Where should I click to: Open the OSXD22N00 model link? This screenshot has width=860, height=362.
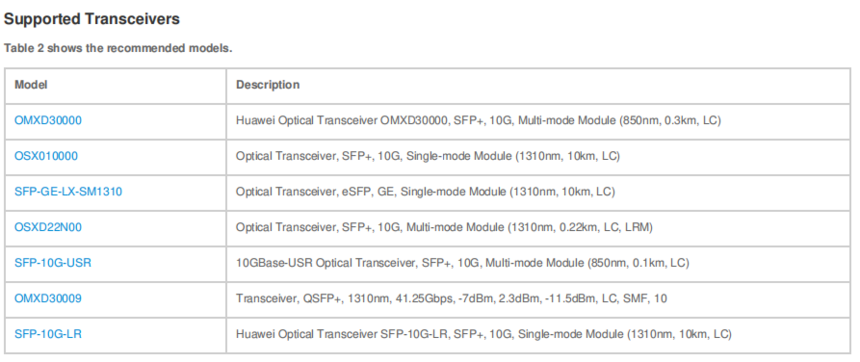48,227
